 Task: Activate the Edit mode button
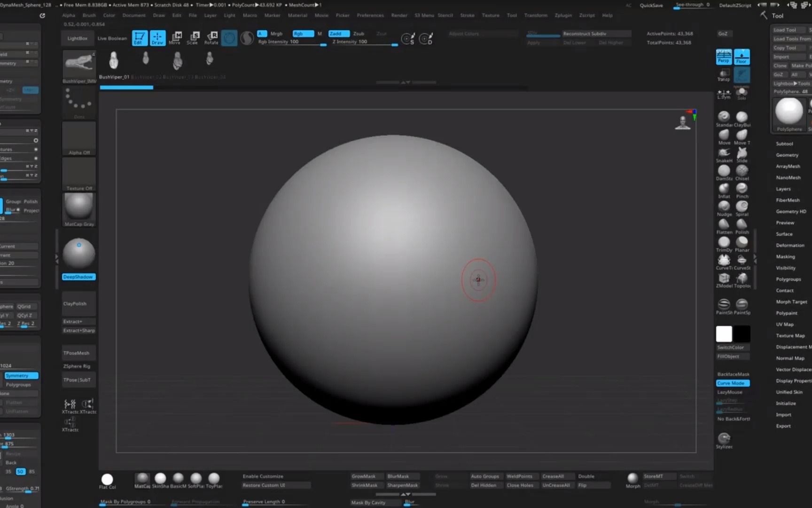click(140, 38)
